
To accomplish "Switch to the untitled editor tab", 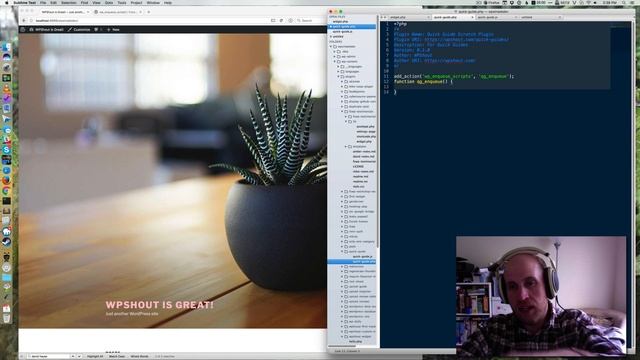I will click(540, 17).
